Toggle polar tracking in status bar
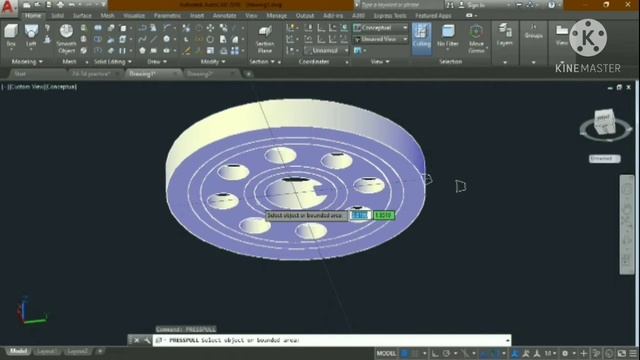 tap(446, 353)
